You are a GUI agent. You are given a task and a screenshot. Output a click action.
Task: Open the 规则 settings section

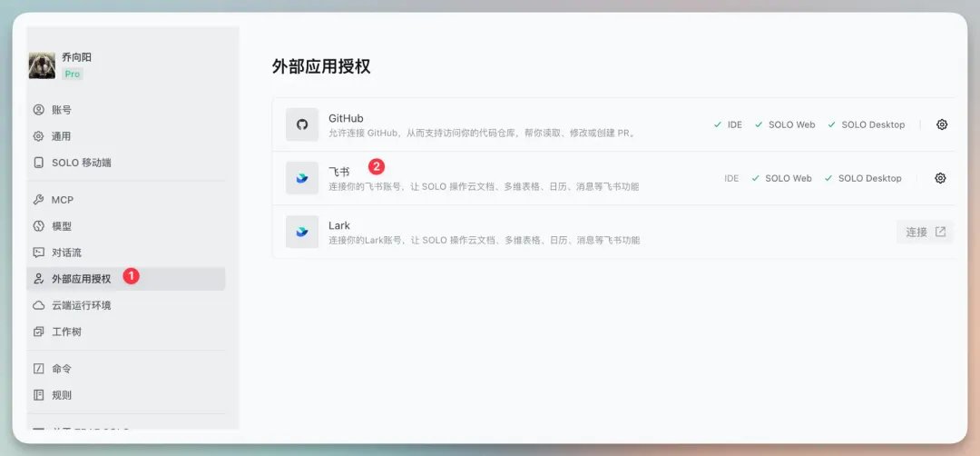click(x=125, y=395)
